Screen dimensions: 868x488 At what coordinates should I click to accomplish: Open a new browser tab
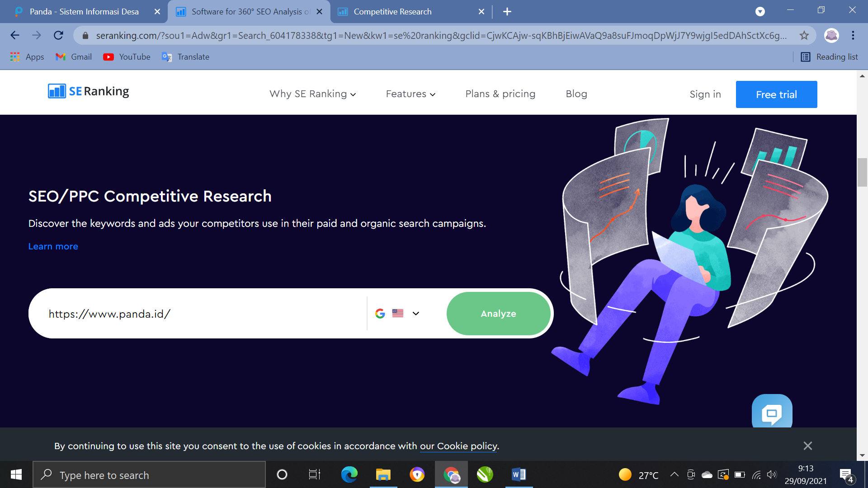pyautogui.click(x=507, y=12)
